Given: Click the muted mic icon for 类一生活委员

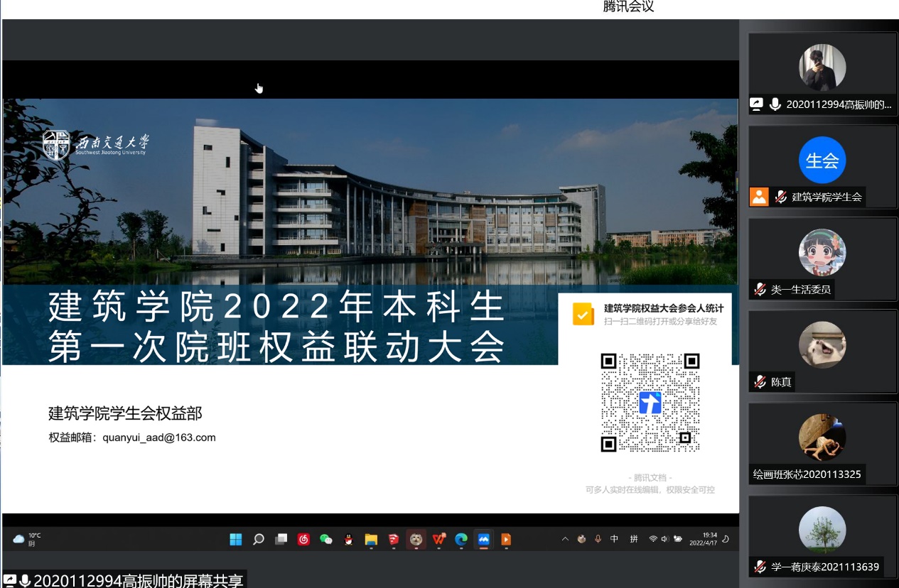Looking at the screenshot, I should [760, 289].
